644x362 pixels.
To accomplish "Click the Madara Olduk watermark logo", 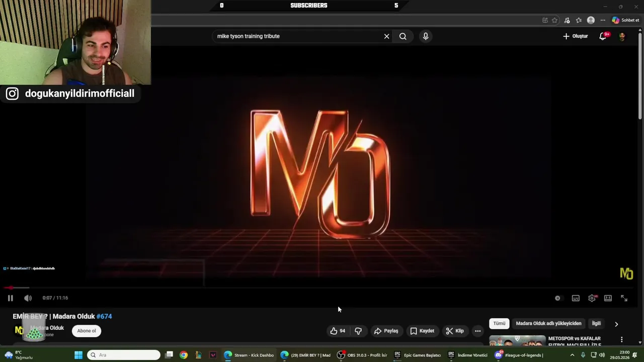I will coord(626,274).
